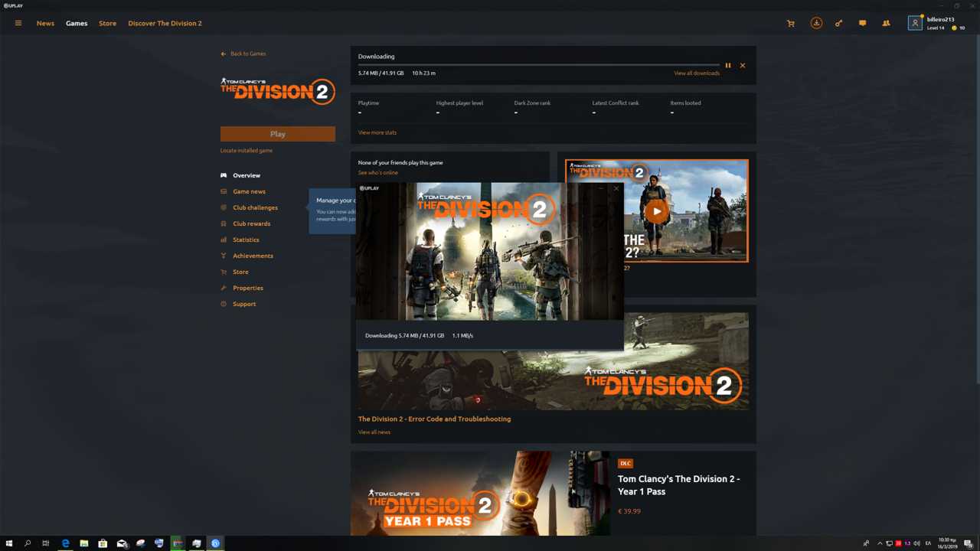
Task: Click the Support help icon
Action: tap(224, 304)
